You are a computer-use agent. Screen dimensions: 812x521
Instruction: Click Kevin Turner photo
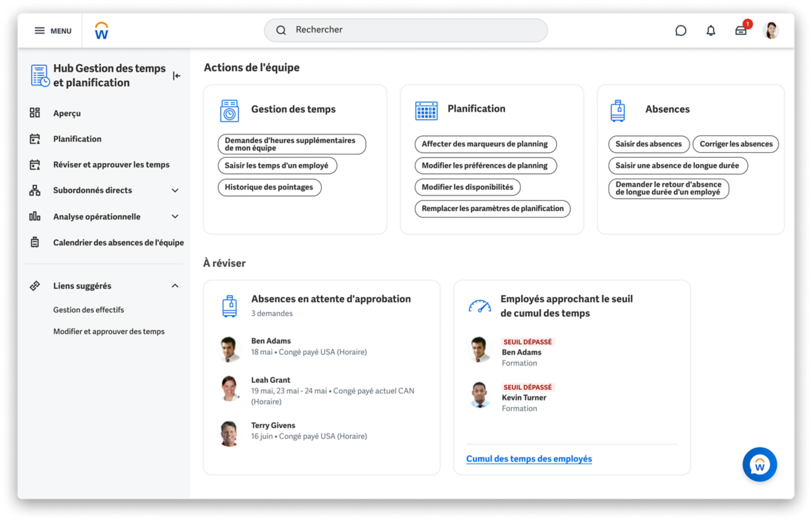(480, 395)
